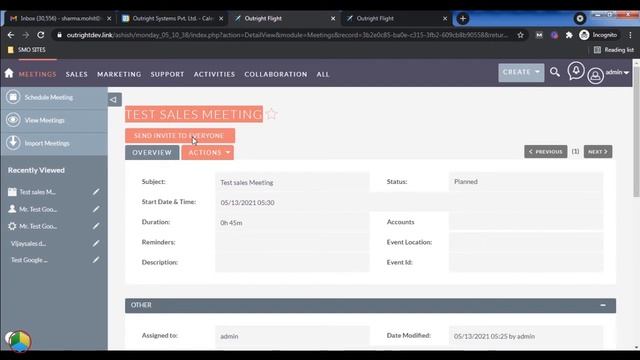Image resolution: width=640 pixels, height=360 pixels.
Task: Open recently viewed Test Google ...
Action: click(29, 260)
